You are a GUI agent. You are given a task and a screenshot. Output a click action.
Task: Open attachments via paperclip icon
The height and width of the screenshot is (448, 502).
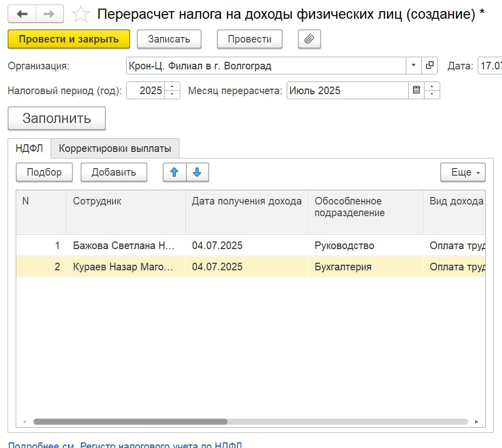[x=309, y=39]
